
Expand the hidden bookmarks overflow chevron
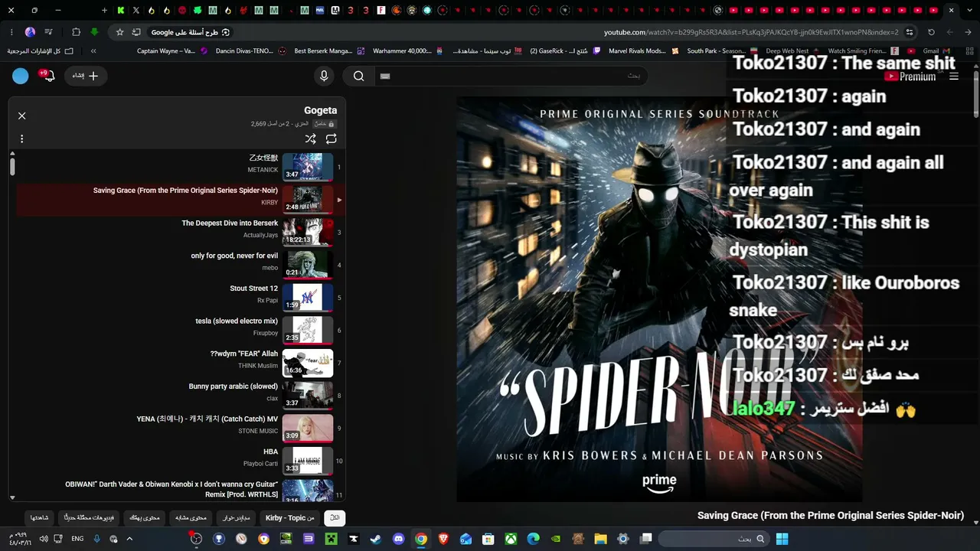point(93,51)
